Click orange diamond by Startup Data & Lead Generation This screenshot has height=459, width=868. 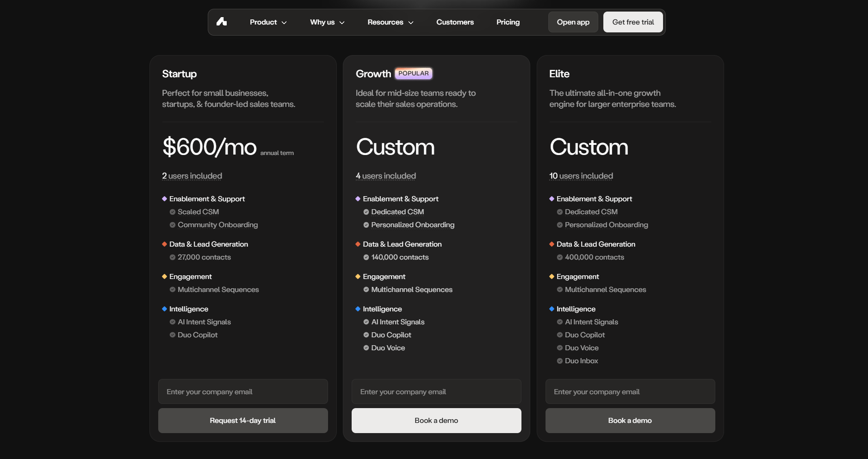click(164, 244)
